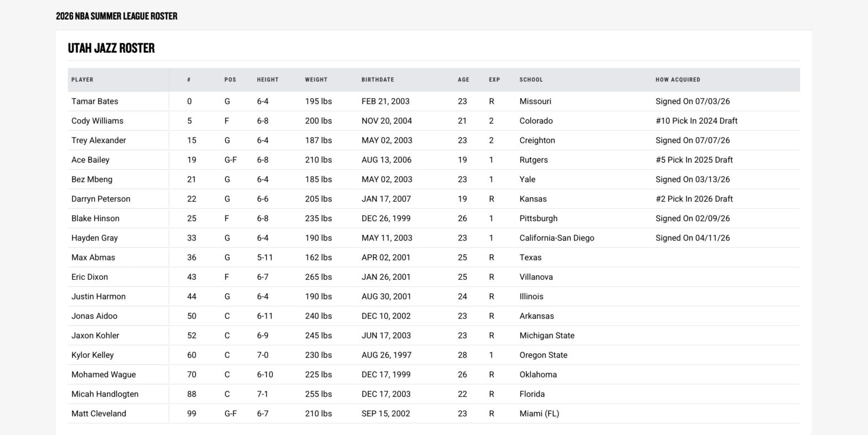This screenshot has width=868, height=435.
Task: Click Hayden Gray's name
Action: (x=95, y=238)
